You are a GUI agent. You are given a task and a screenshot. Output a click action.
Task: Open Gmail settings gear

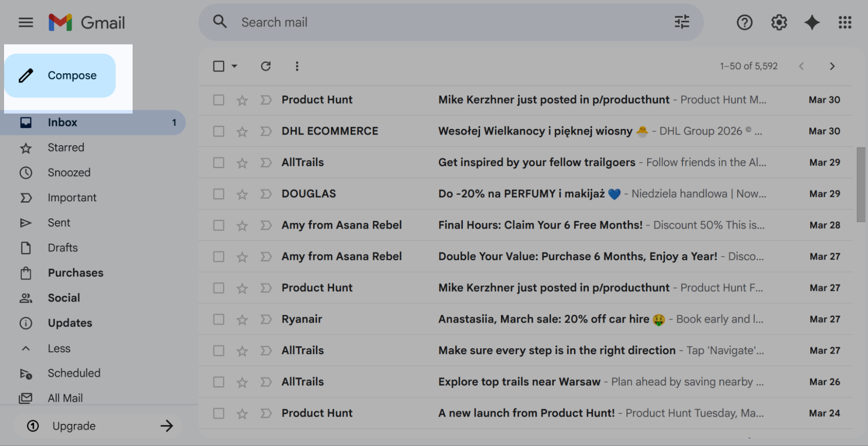(x=779, y=22)
